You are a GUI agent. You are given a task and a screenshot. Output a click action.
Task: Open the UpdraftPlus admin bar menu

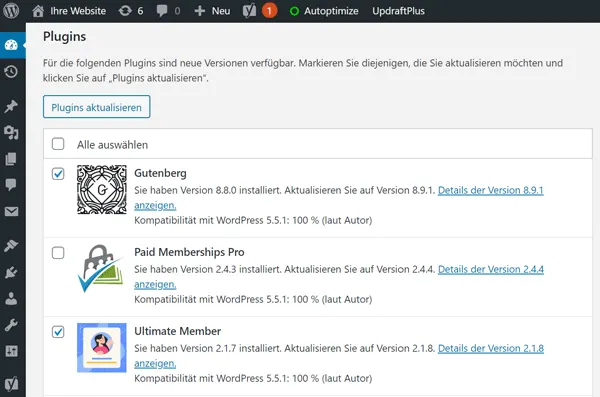point(398,11)
